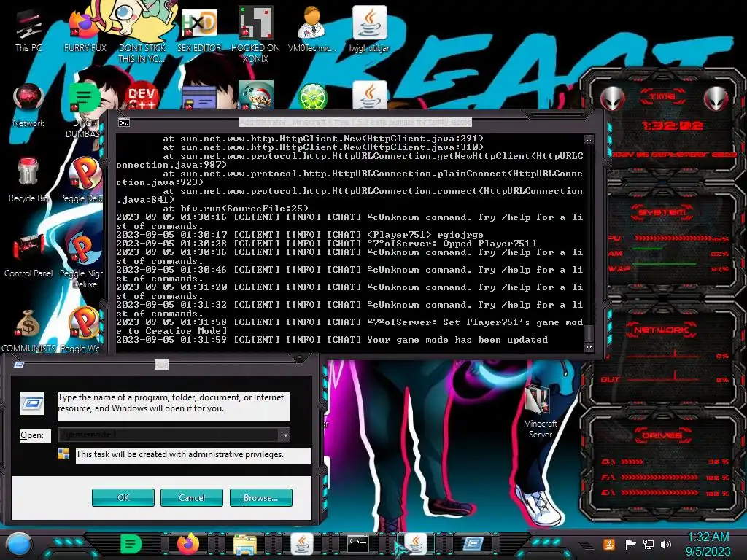The width and height of the screenshot is (747, 560).
Task: Click the Start orb on the taskbar
Action: pyautogui.click(x=19, y=544)
